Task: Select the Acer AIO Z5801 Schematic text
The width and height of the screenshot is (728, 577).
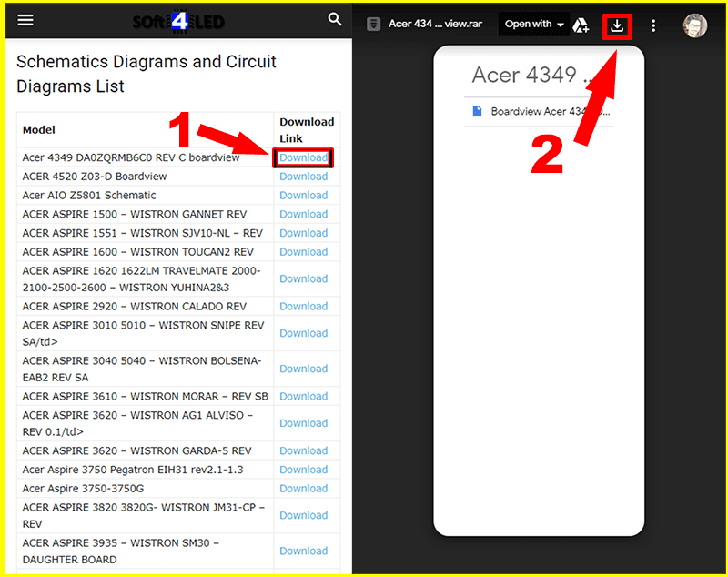Action: (x=89, y=196)
